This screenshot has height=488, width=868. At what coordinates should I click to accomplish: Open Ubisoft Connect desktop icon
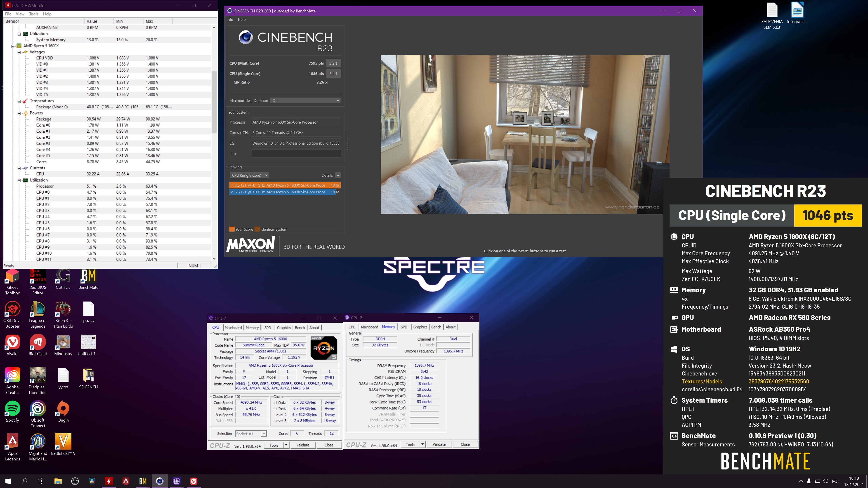(38, 414)
